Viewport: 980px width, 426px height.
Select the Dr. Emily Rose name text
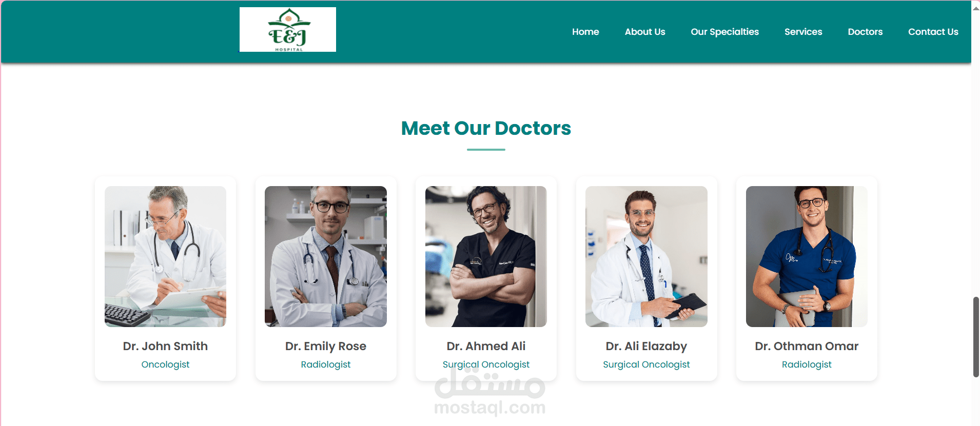click(x=326, y=347)
